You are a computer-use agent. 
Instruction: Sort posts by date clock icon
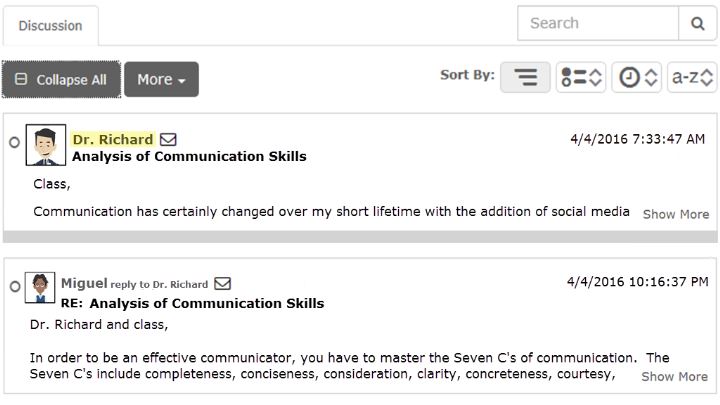coord(636,77)
